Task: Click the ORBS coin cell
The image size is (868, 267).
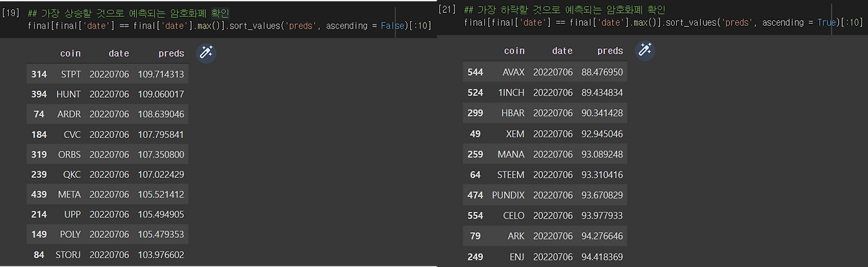Action: [x=69, y=154]
